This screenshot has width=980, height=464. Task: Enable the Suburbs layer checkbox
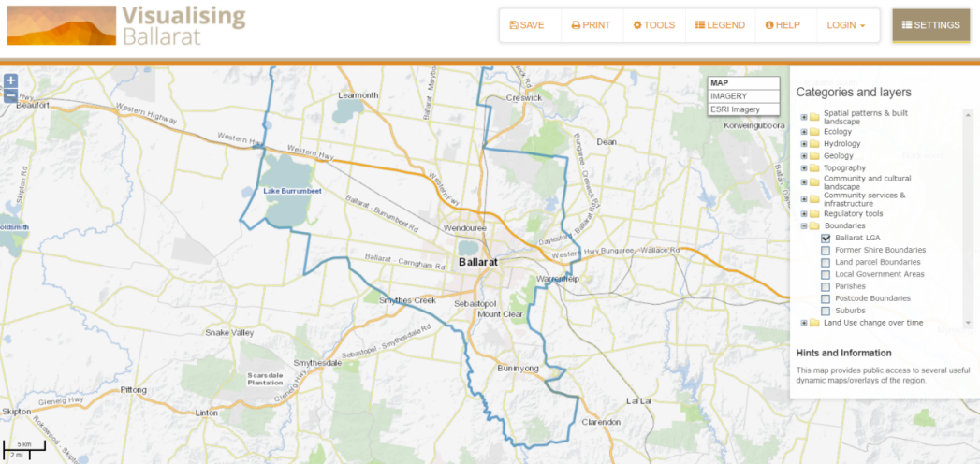(826, 311)
